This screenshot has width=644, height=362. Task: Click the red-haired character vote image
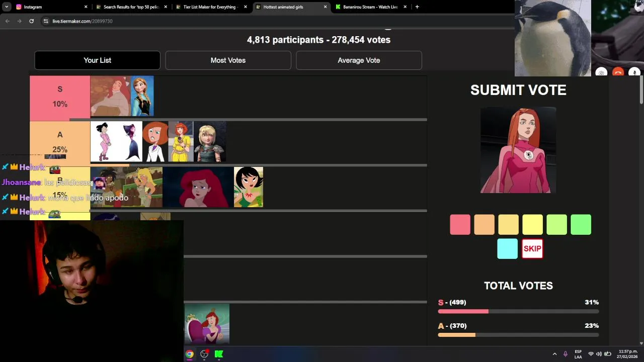tap(518, 150)
